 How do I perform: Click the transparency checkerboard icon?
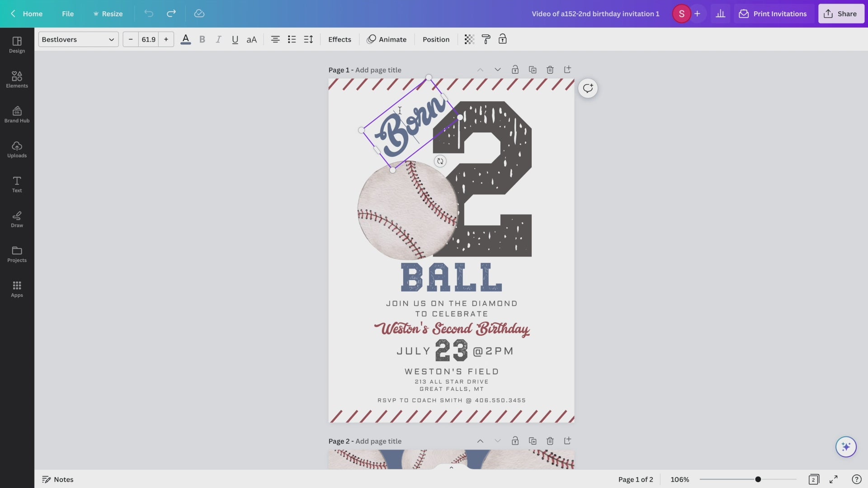coord(469,39)
